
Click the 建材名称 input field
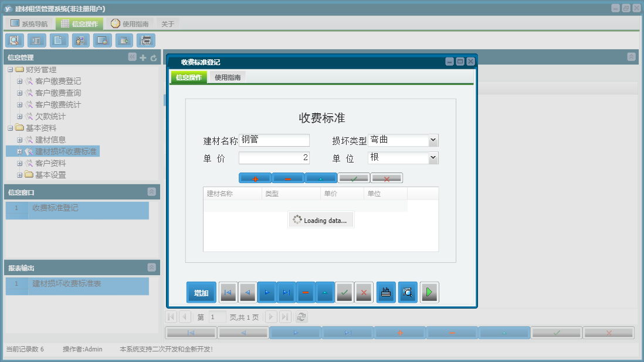pos(274,140)
